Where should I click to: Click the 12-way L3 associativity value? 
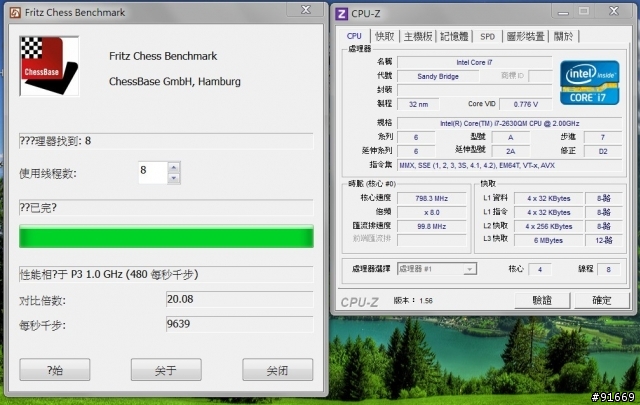(604, 240)
